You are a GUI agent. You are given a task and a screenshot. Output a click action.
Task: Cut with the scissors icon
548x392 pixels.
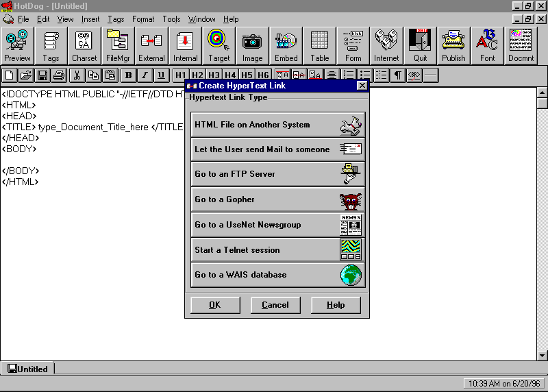click(x=77, y=75)
